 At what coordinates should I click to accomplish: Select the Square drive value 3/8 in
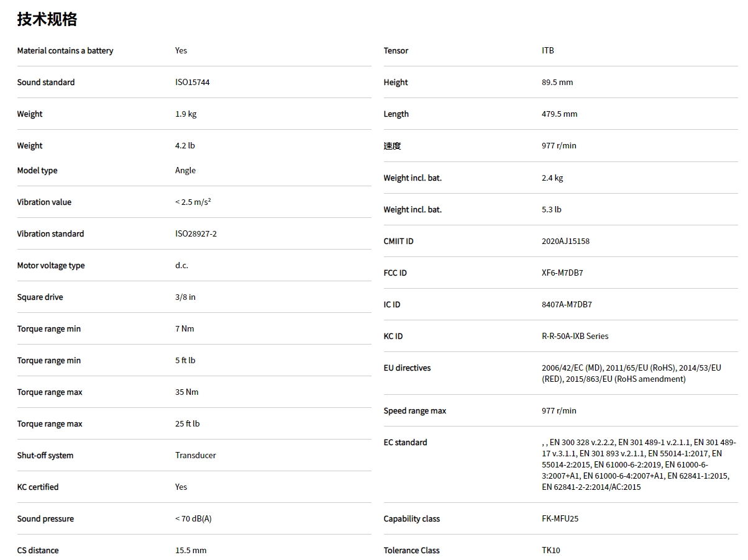[x=185, y=297]
